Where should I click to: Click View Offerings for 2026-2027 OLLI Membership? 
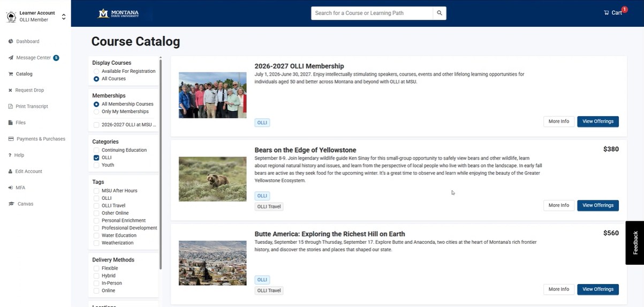598,122
